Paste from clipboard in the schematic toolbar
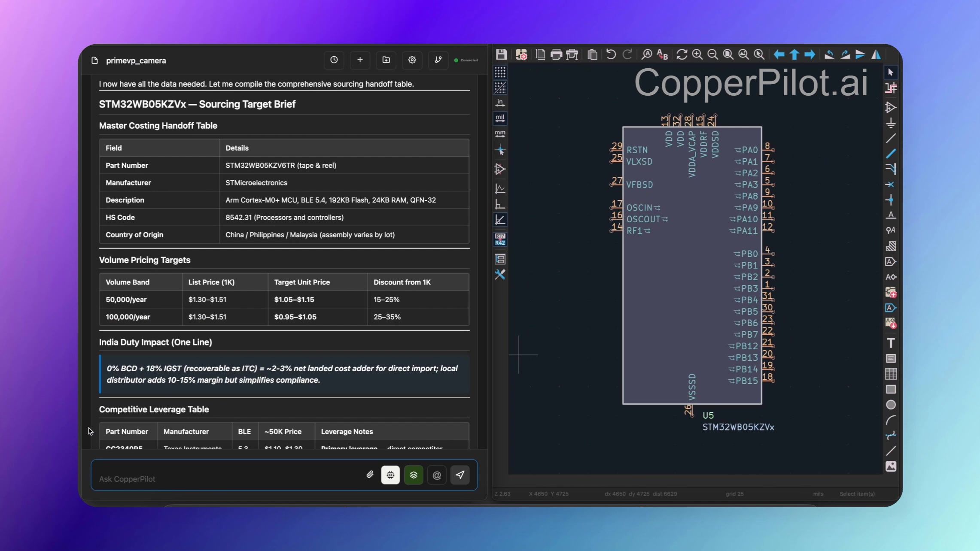Screen dimensions: 980x551 592,54
